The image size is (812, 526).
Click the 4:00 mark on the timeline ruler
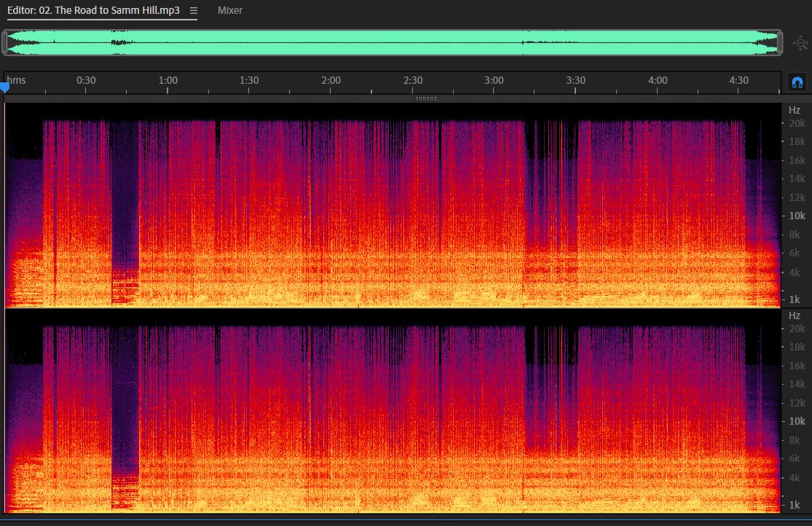(x=658, y=80)
